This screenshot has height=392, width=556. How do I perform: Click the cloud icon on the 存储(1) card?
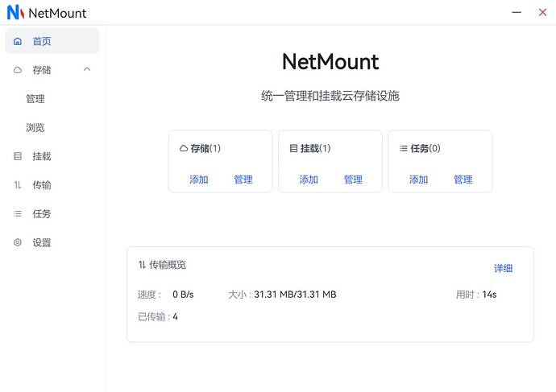(183, 148)
